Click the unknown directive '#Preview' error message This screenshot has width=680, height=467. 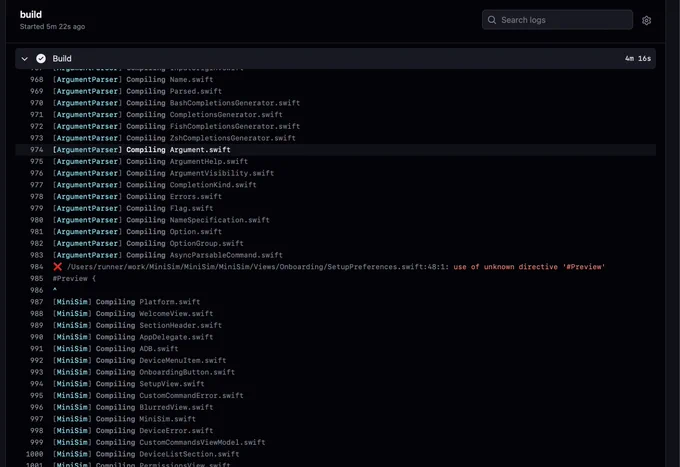pos(529,267)
